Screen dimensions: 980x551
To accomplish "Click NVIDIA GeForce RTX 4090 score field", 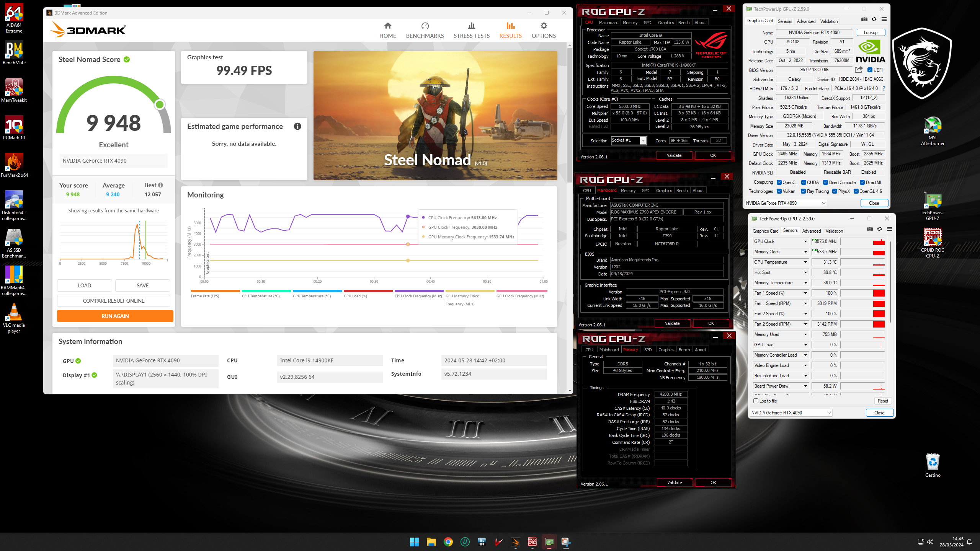I will [x=113, y=161].
